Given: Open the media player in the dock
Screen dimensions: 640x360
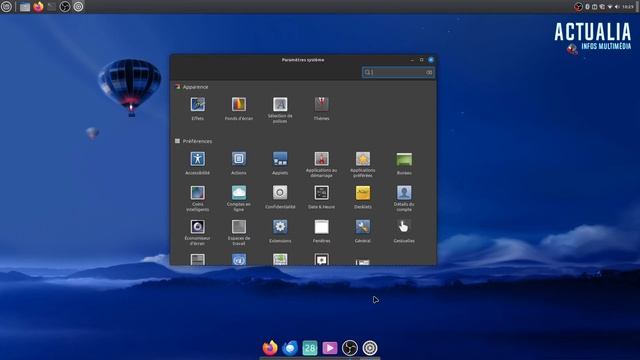Looking at the screenshot, I should [x=330, y=348].
